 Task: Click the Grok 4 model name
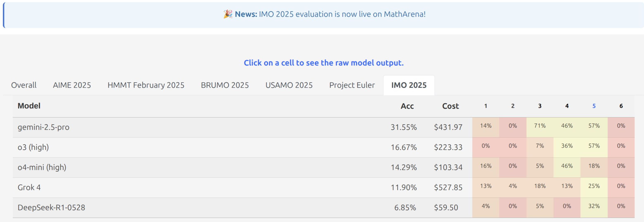point(29,187)
